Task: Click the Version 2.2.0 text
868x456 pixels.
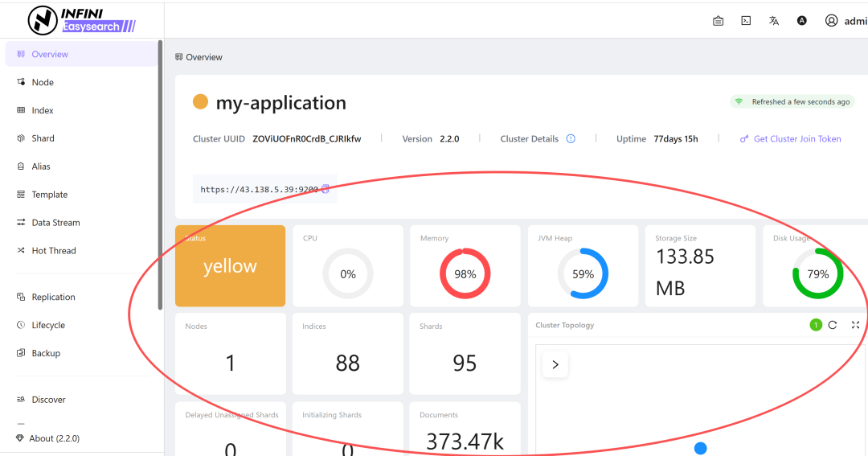Action: (430, 139)
